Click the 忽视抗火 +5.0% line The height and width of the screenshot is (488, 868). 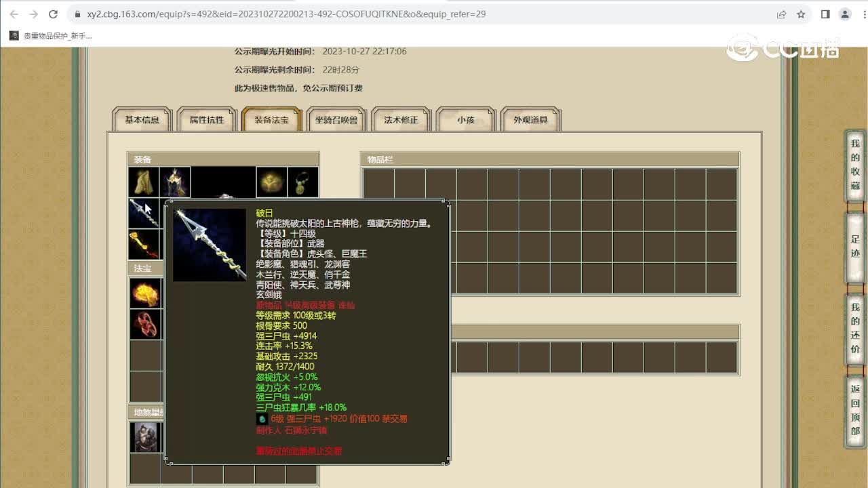tap(287, 377)
